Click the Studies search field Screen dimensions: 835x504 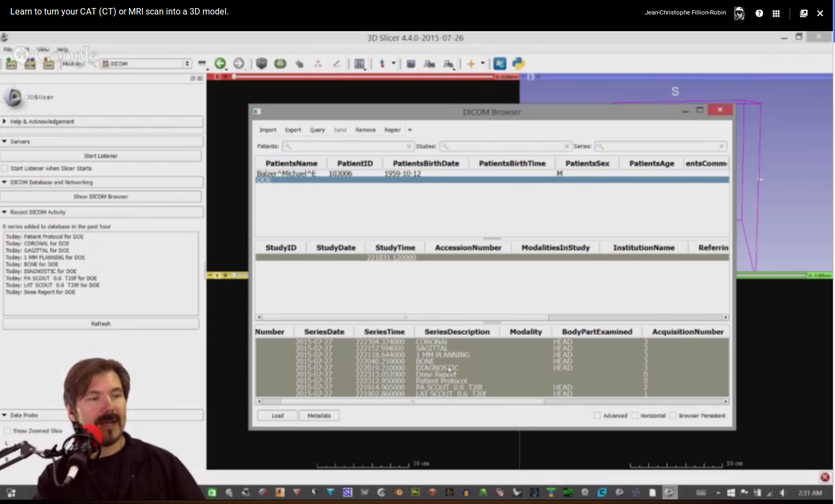point(505,146)
